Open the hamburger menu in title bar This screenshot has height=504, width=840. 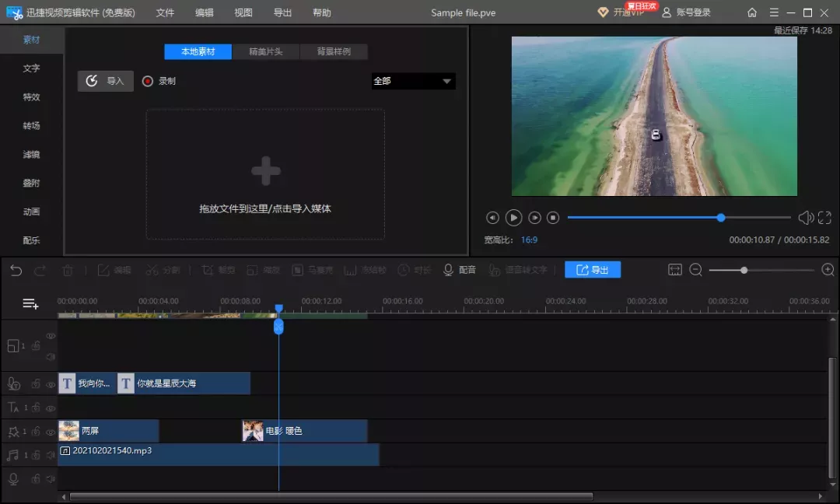coord(774,12)
